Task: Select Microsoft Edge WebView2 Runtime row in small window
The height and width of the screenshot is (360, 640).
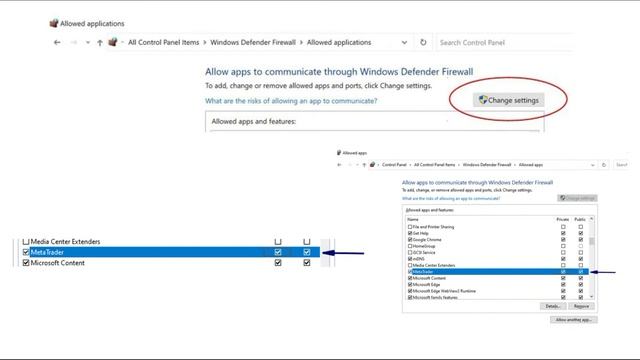Action: coord(444,291)
